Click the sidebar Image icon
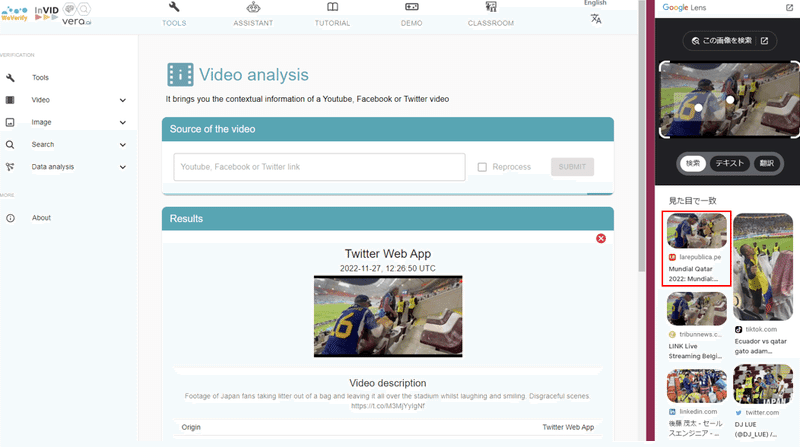This screenshot has width=800, height=447. point(10,122)
